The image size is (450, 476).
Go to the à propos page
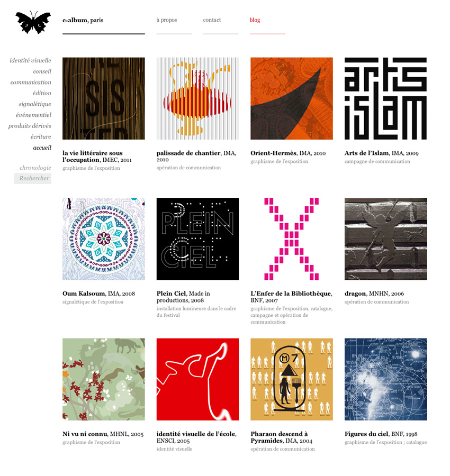point(167,20)
